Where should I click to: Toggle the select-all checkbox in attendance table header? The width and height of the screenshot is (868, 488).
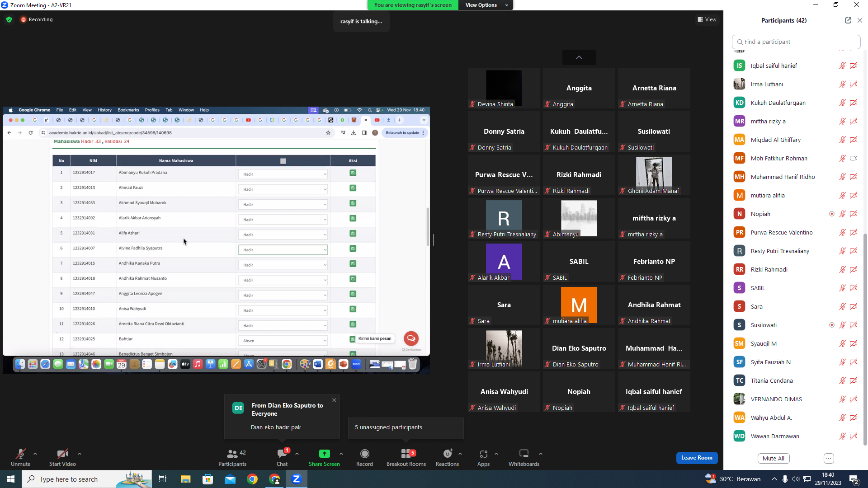point(283,161)
